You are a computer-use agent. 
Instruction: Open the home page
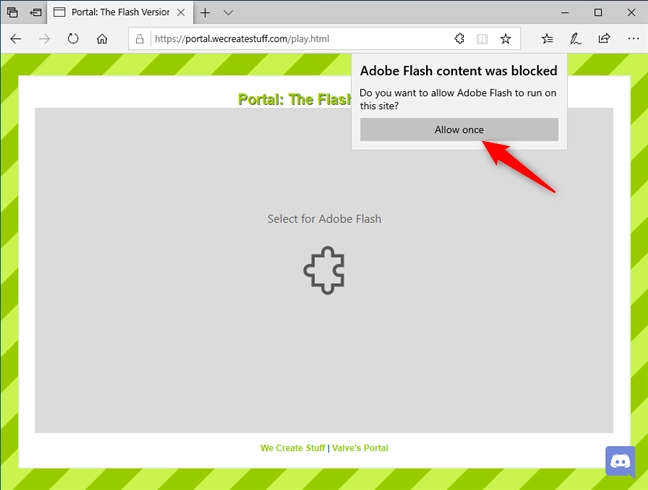tap(102, 39)
